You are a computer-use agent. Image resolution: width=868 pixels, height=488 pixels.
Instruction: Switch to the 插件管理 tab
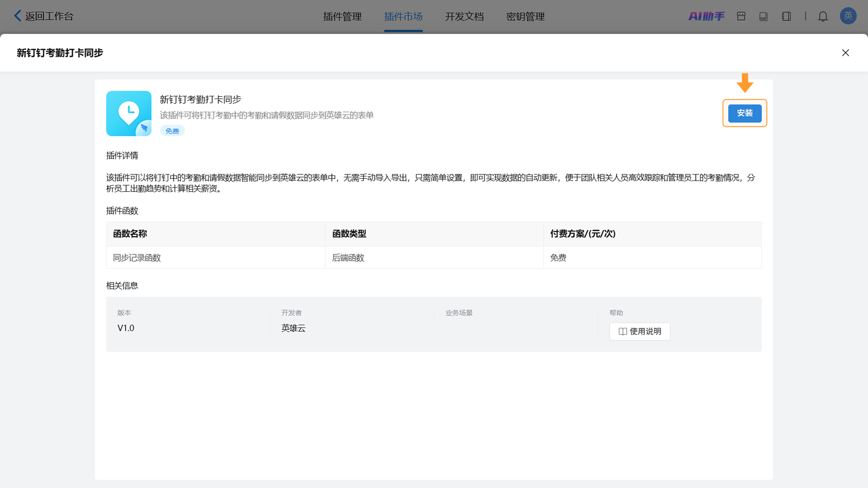(342, 17)
